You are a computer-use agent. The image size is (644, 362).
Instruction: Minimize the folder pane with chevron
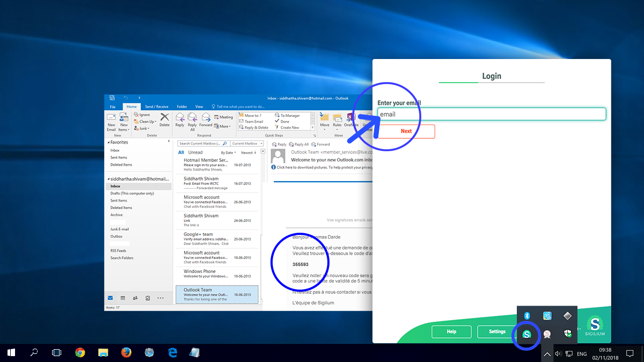169,142
